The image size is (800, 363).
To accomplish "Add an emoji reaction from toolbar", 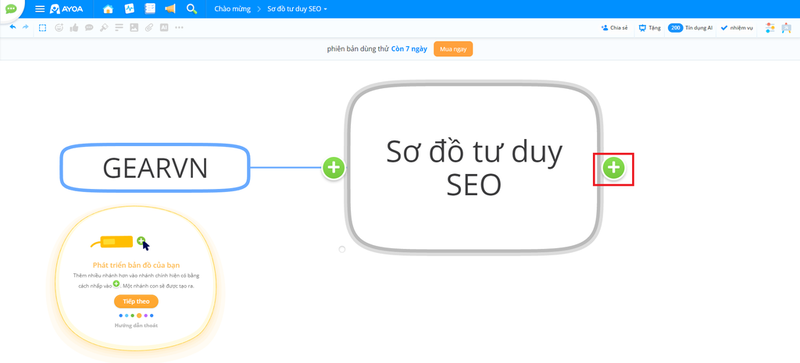I will tap(59, 28).
